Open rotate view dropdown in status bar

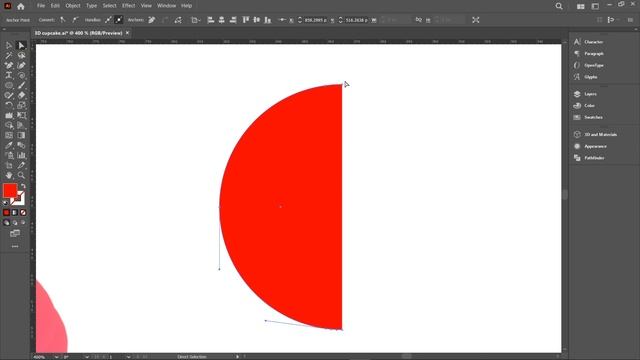pos(87,357)
